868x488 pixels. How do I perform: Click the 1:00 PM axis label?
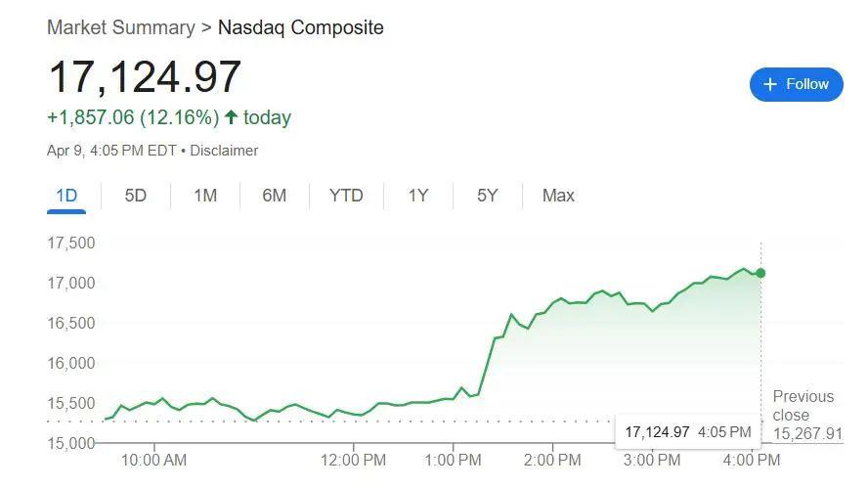(x=453, y=460)
